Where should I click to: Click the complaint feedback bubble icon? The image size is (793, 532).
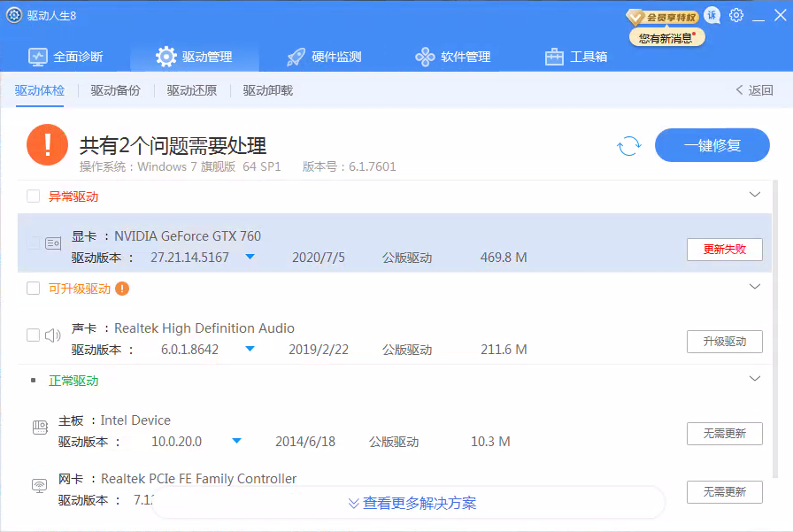[x=712, y=16]
